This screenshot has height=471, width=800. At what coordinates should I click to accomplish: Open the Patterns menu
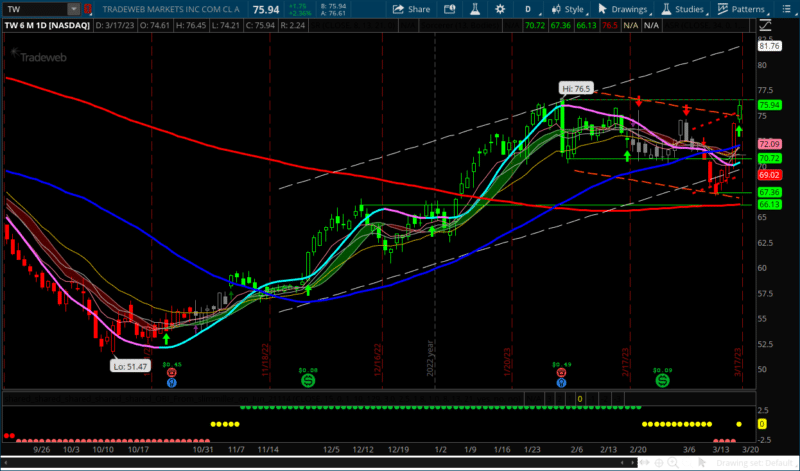[742, 9]
